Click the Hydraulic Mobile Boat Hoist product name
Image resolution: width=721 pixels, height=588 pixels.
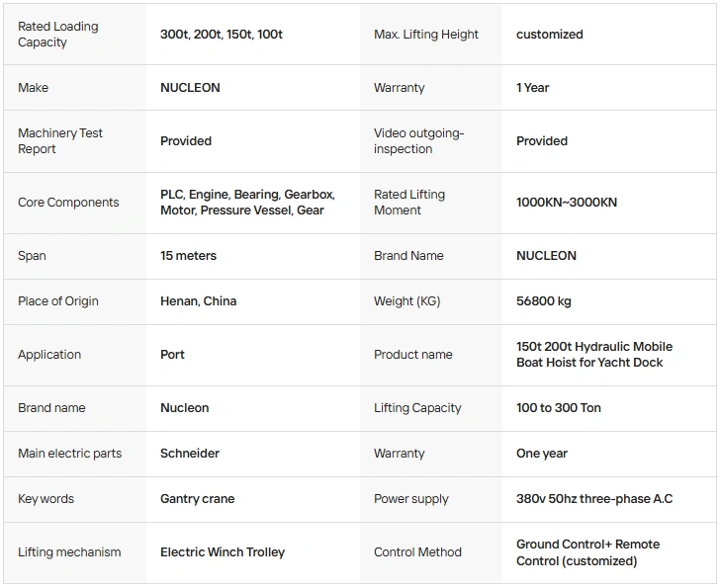click(594, 354)
